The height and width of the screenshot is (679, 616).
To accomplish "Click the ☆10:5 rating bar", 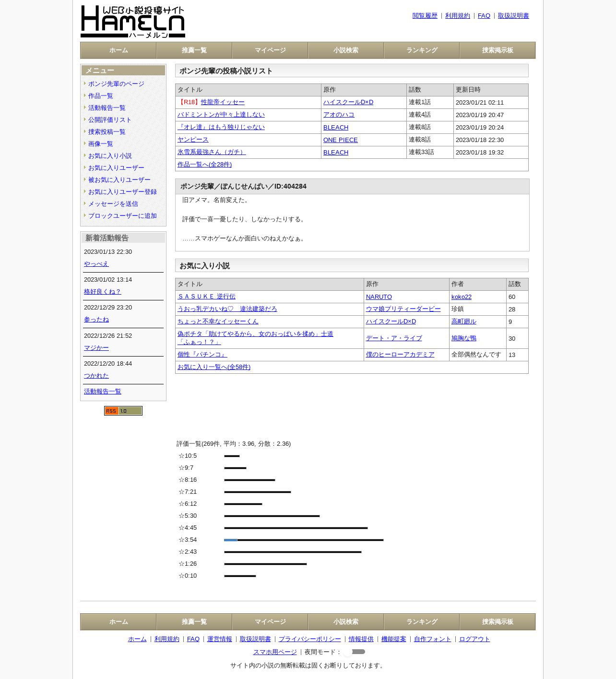I will pyautogui.click(x=232, y=456).
